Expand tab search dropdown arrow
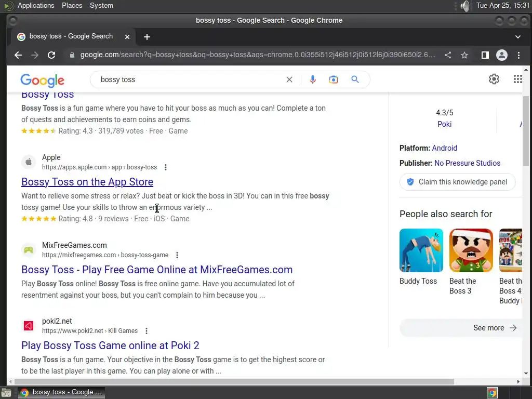Screen dimensions: 532x399 (x=518, y=37)
